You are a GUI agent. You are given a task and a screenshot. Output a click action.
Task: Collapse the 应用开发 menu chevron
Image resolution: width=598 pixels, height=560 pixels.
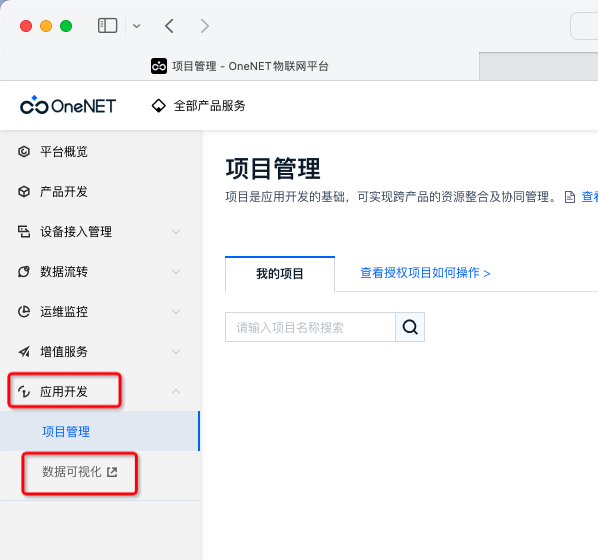click(x=176, y=391)
